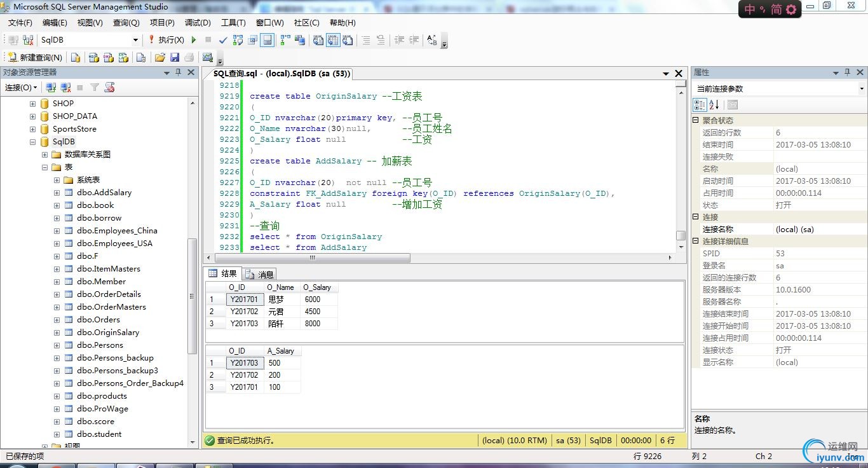Click the SQL Server Compact Query icon
Viewport: 868px width, 468px height.
click(x=141, y=58)
